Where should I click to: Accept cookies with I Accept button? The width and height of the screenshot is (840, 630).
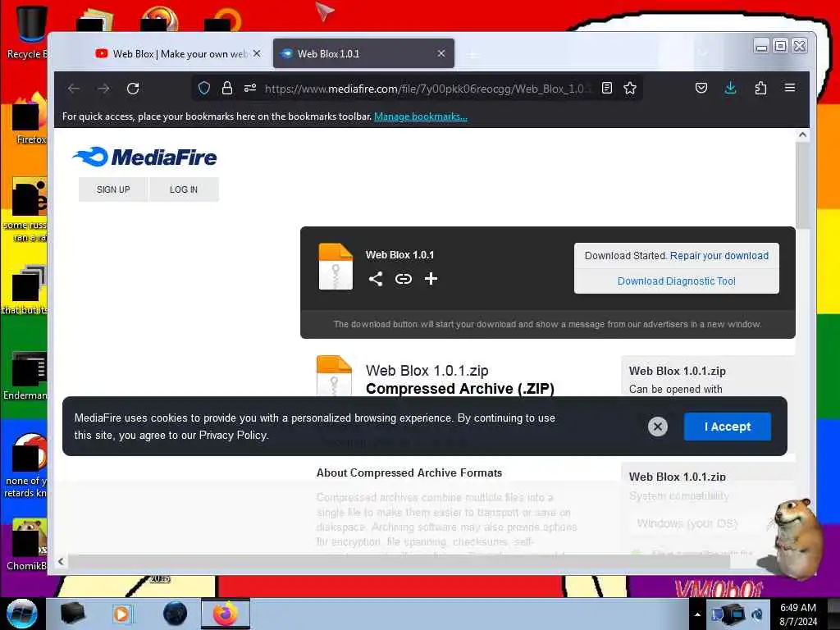[728, 427]
